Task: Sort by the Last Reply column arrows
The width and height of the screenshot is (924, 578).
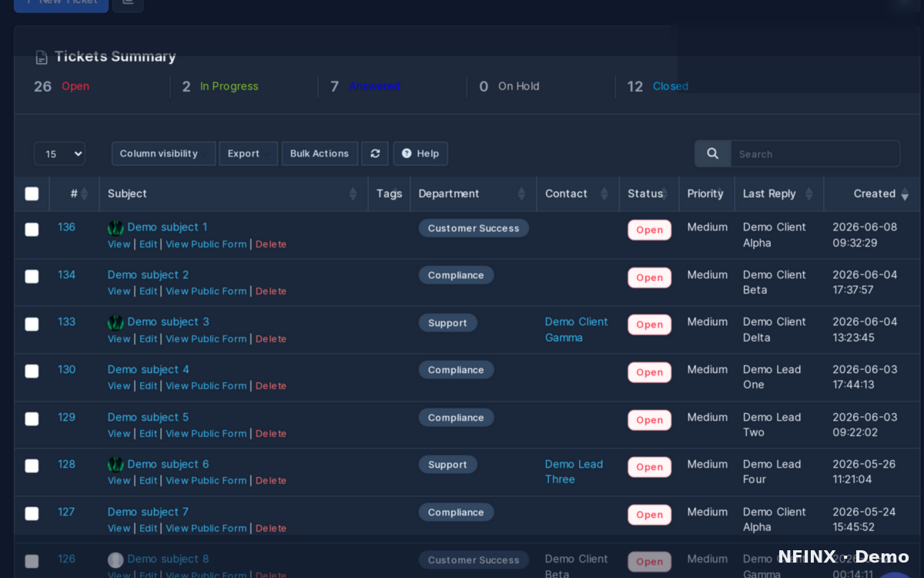Action: click(x=809, y=194)
